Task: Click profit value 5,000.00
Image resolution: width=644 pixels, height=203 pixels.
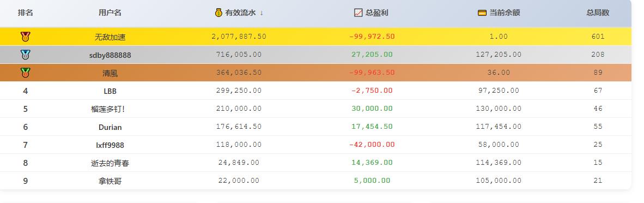Action: 372,181
